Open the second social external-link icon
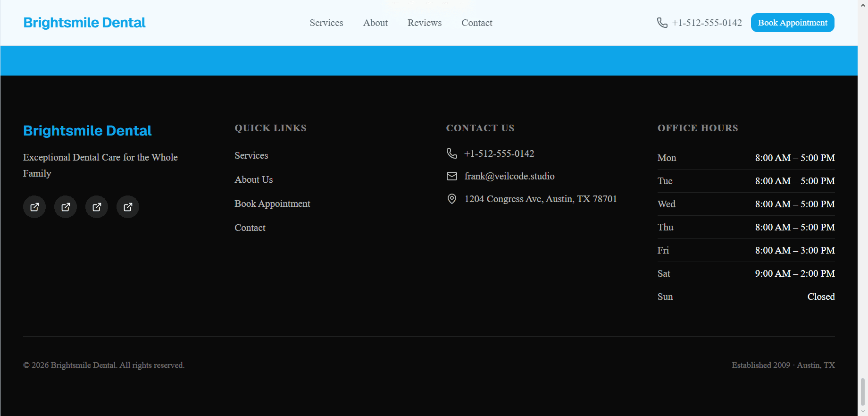 (66, 207)
